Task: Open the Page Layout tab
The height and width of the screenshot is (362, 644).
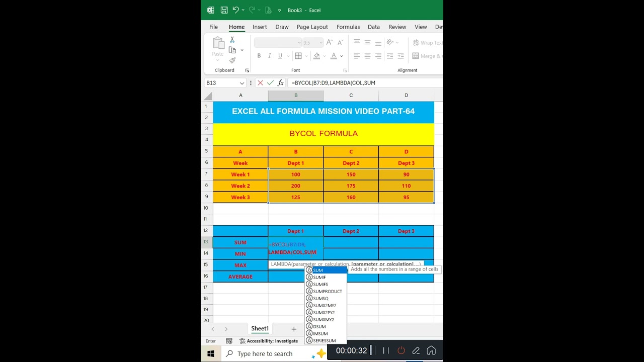Action: [312, 27]
